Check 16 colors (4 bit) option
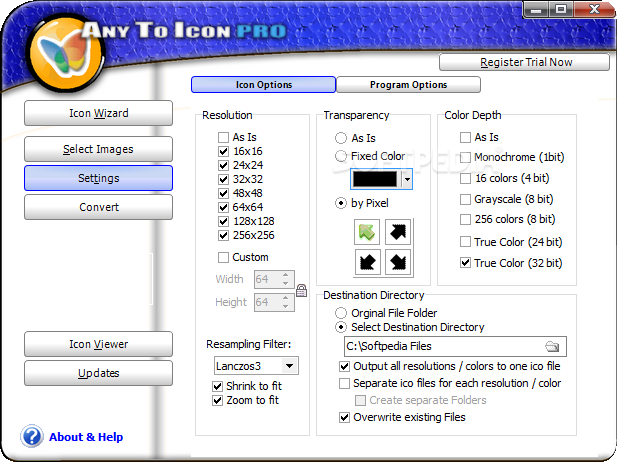 click(465, 179)
